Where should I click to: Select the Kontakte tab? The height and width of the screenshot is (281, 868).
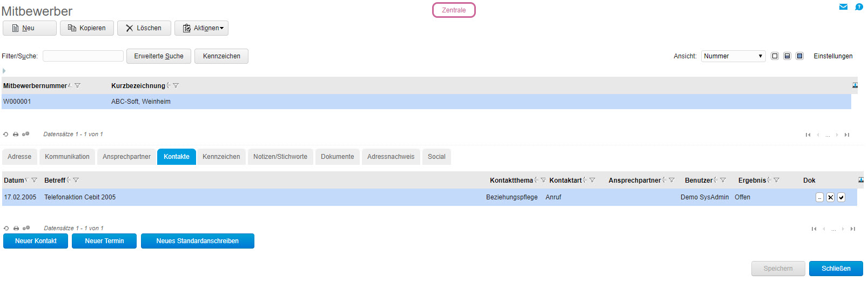[x=177, y=157]
